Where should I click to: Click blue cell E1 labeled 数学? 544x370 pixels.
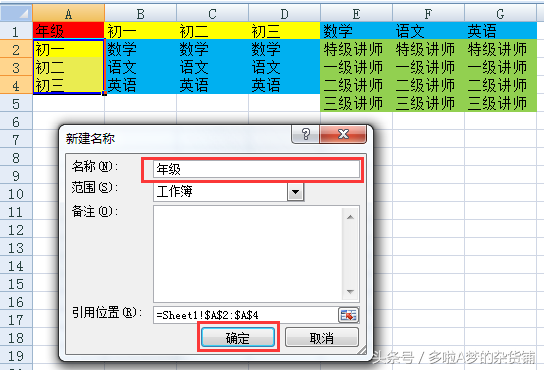coord(356,31)
